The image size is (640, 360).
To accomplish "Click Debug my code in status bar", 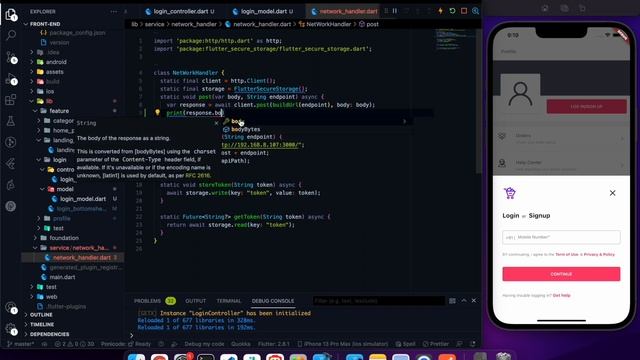I will (204, 344).
